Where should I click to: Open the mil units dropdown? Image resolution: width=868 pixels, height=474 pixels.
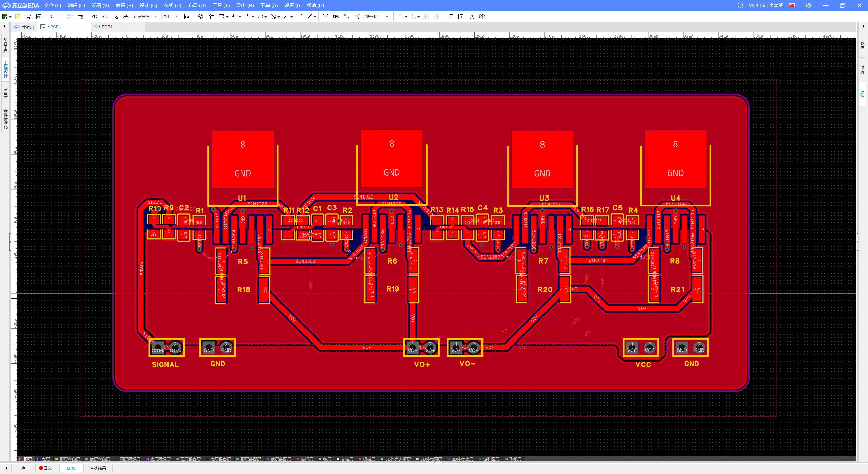coord(171,16)
